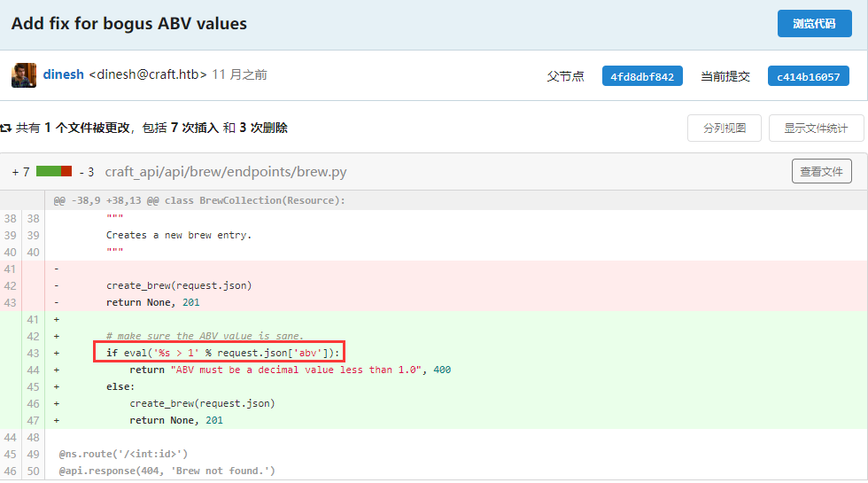The width and height of the screenshot is (868, 483).
Task: Click the commit title Add fix for bogus ABV values
Action: (x=129, y=24)
